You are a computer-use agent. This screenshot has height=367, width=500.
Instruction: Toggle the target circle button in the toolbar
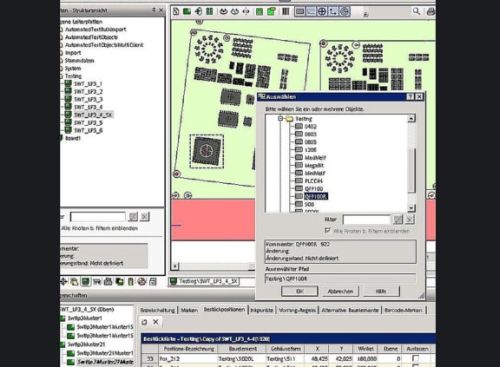344,12
